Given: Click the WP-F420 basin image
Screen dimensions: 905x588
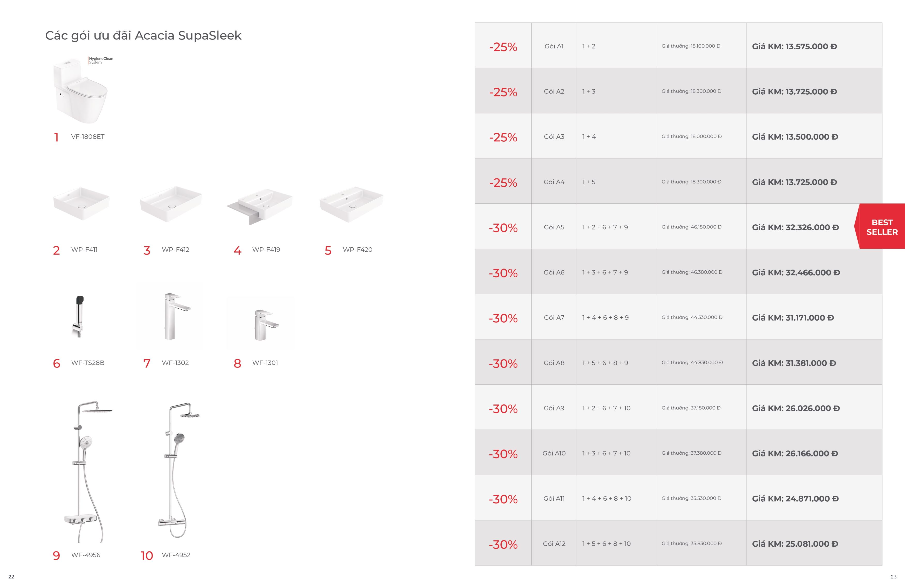Looking at the screenshot, I should tap(351, 204).
